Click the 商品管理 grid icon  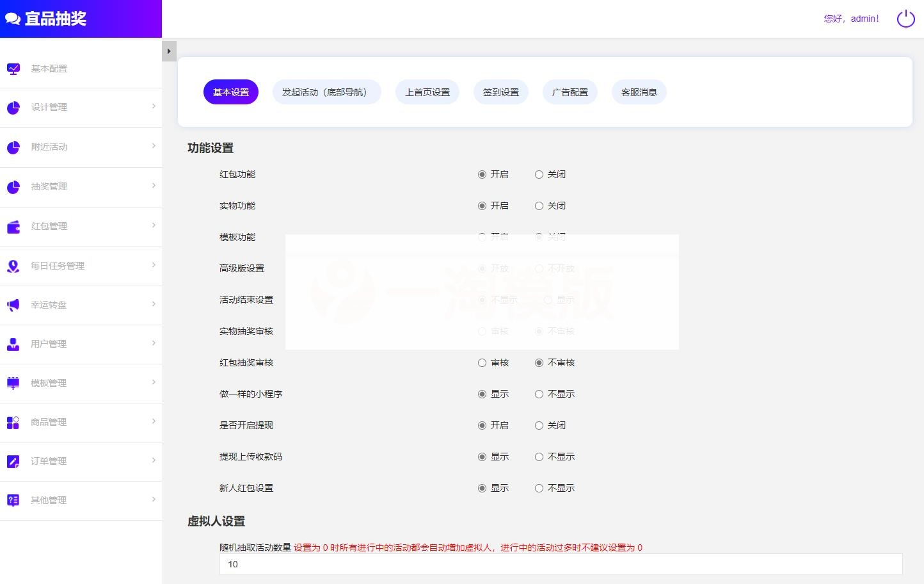(13, 422)
